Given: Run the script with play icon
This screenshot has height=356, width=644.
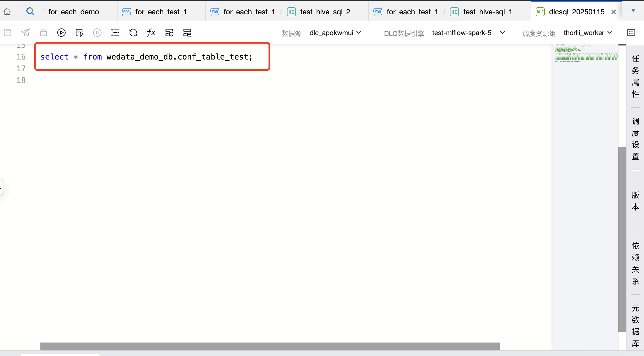Looking at the screenshot, I should click(61, 33).
